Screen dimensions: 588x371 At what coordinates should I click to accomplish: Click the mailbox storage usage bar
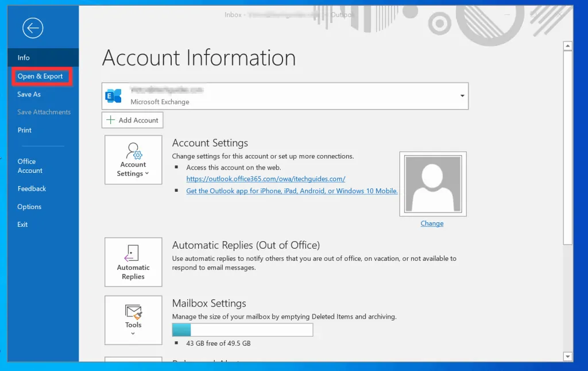(243, 330)
